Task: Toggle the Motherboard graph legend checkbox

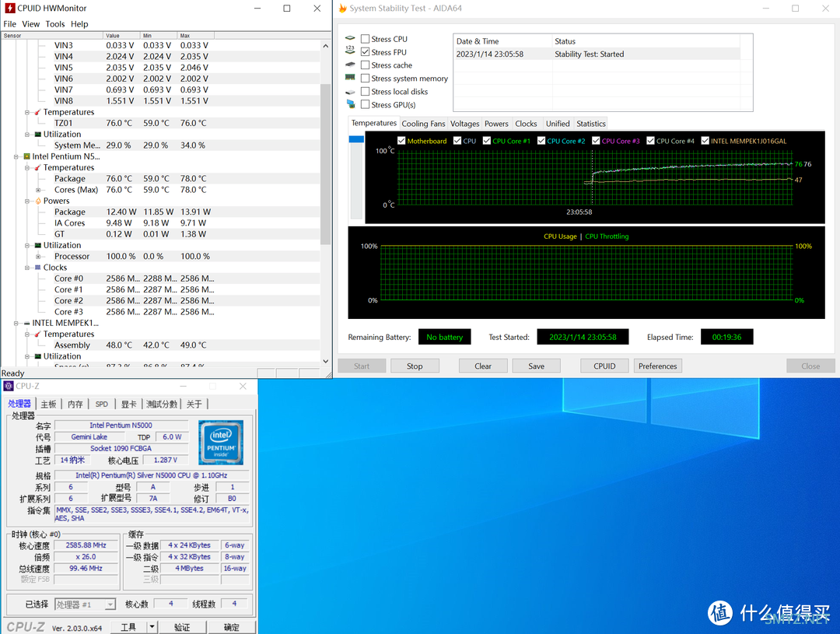Action: [x=401, y=141]
